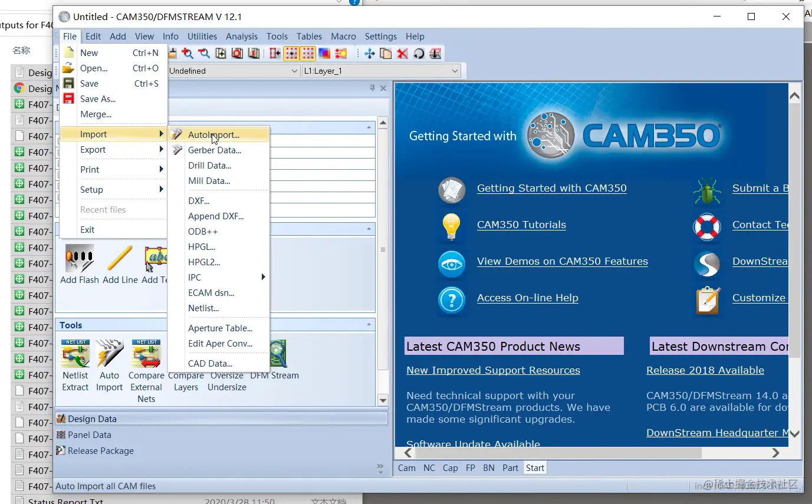Click the Add Line tool icon

pyautogui.click(x=120, y=258)
